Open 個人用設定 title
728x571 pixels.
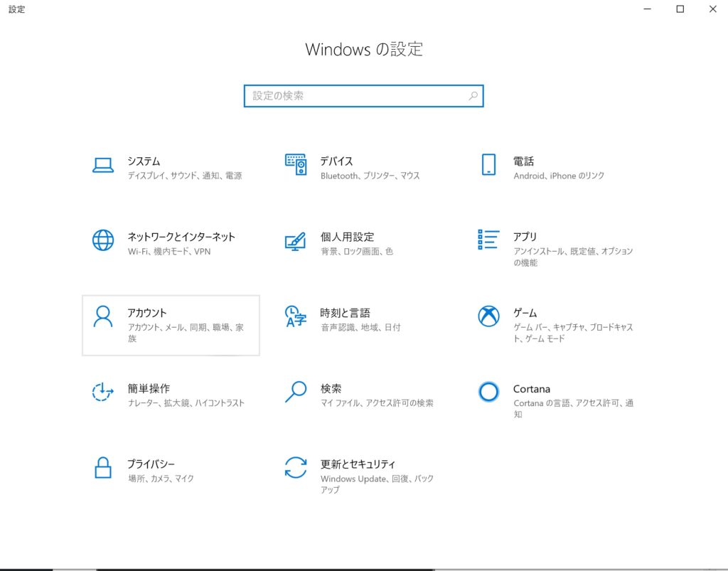(347, 237)
